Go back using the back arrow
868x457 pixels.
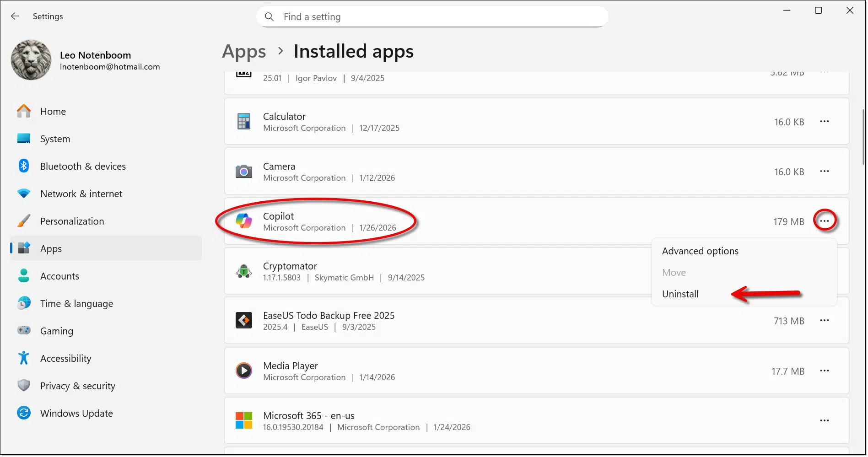15,16
